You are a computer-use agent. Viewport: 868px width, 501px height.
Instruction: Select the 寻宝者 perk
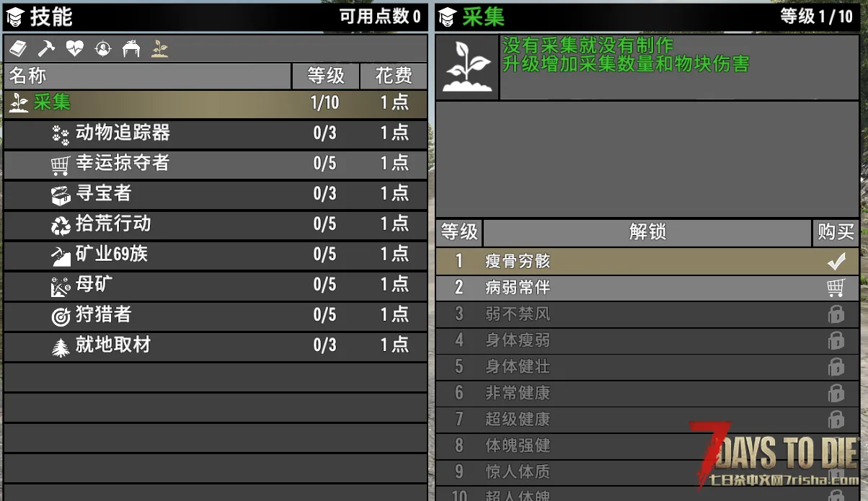click(x=215, y=194)
